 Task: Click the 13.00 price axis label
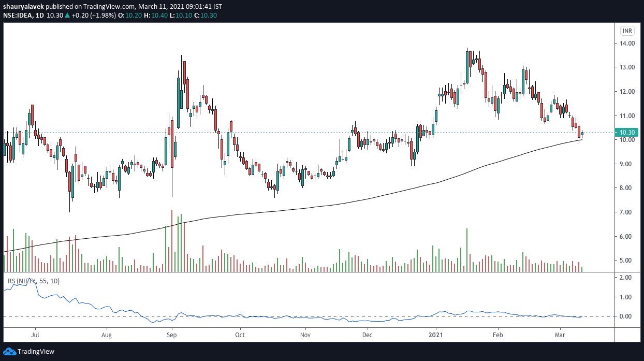(628, 67)
